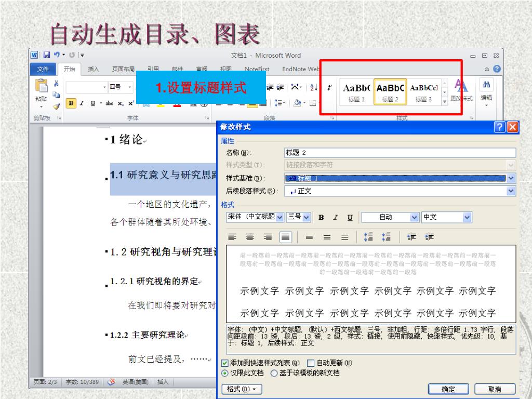
Task: Open the 后续段落样式 dropdown showing 正文
Action: pos(511,191)
